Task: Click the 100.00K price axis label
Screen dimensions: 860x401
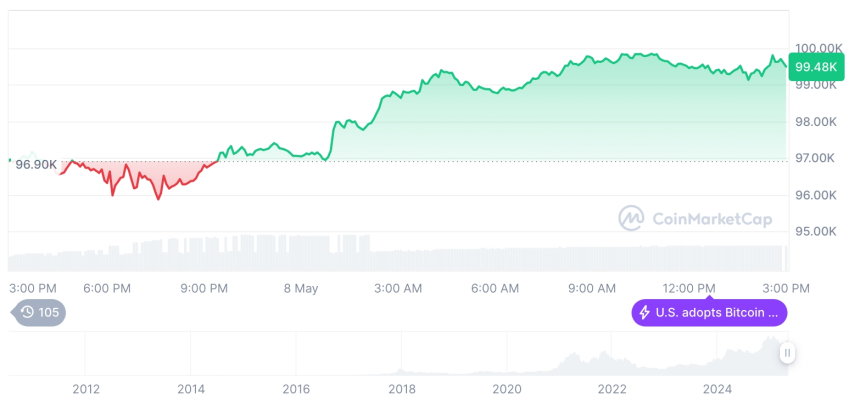Action: [816, 48]
